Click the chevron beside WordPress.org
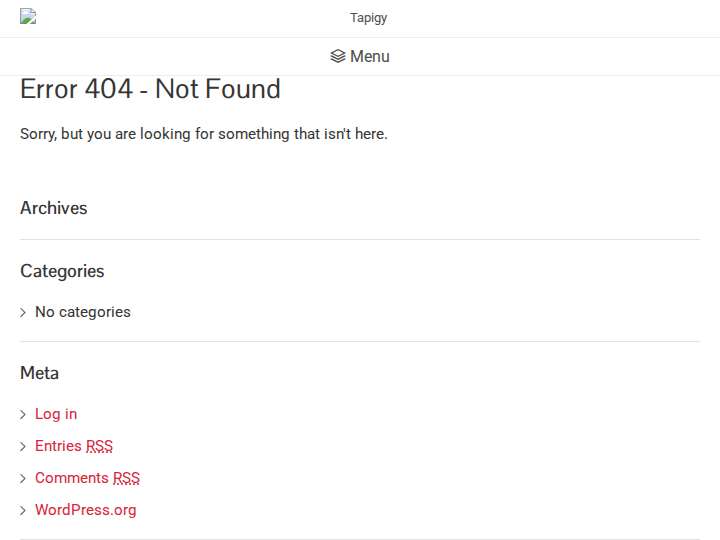Screen dimensions: 720x540 click(x=23, y=511)
